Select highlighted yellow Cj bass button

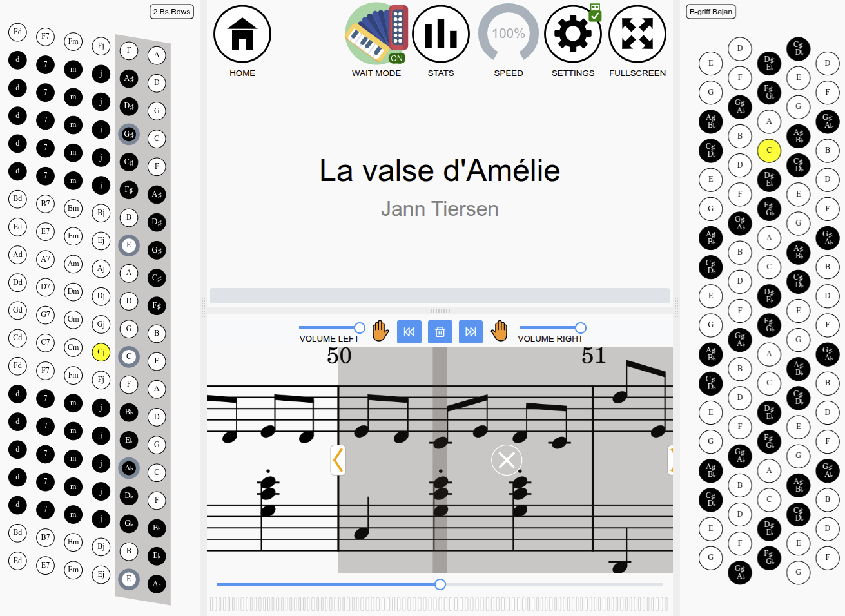(101, 352)
